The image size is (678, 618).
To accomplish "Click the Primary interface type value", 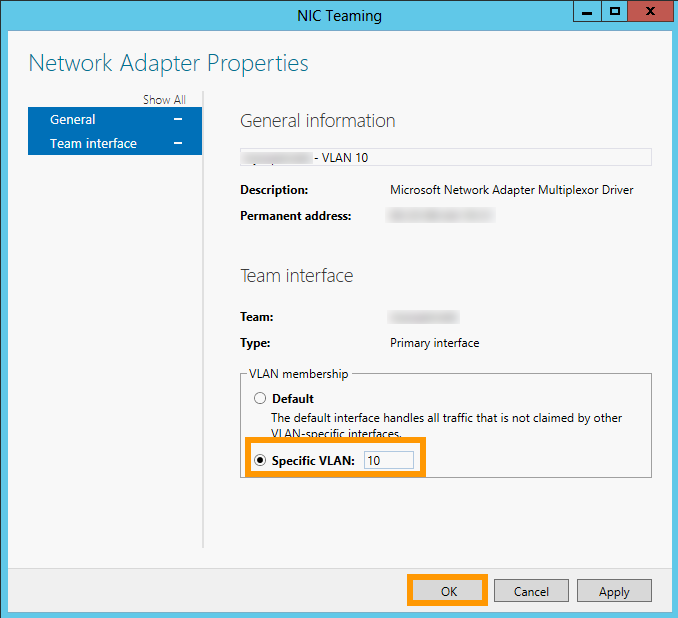I will [434, 342].
